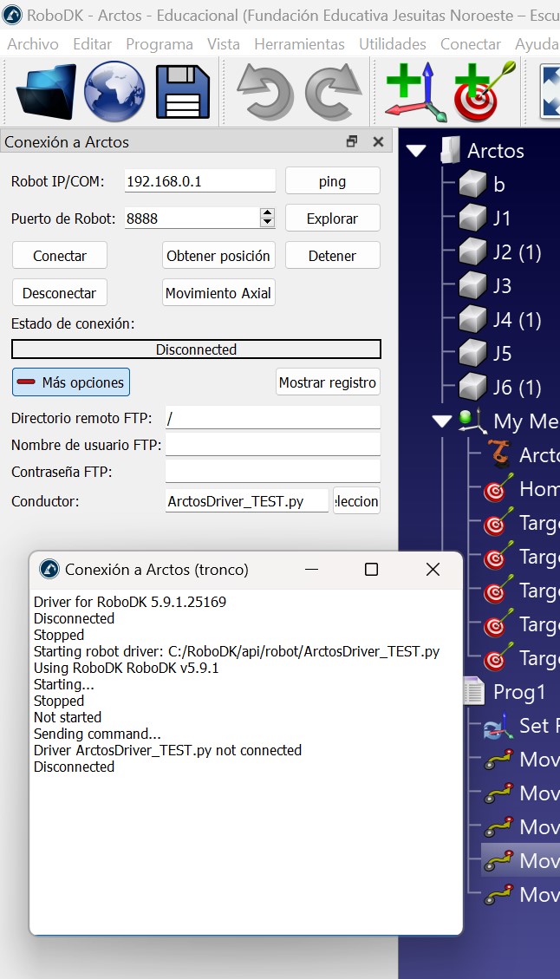This screenshot has height=979, width=560.
Task: Collapse the Arctos station tree
Action: point(416,151)
